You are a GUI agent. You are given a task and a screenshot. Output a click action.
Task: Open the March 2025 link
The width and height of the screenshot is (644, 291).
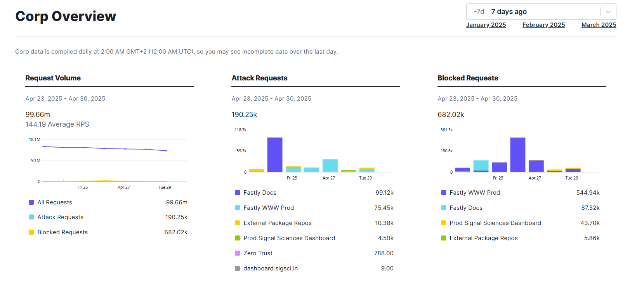[599, 25]
